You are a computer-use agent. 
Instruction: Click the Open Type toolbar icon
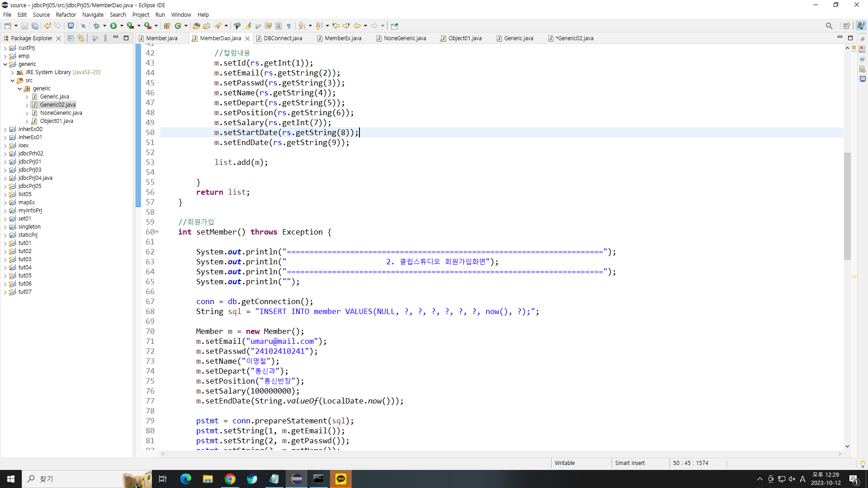197,26
